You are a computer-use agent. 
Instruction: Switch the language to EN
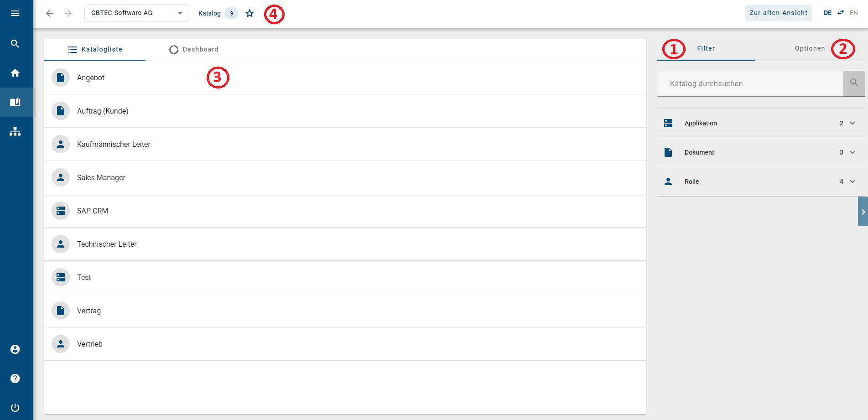tap(853, 13)
